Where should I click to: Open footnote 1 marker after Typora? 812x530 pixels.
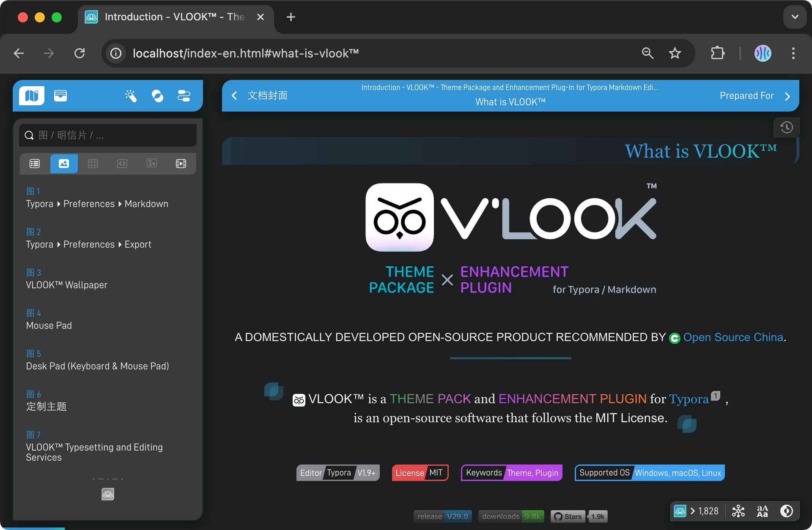[716, 396]
